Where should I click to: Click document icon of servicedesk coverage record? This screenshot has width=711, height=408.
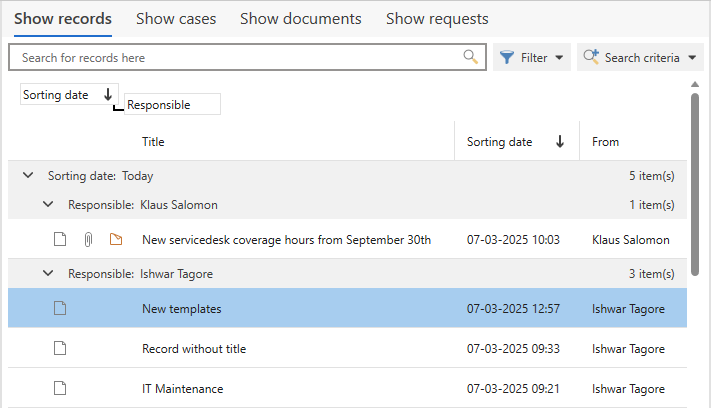[60, 240]
